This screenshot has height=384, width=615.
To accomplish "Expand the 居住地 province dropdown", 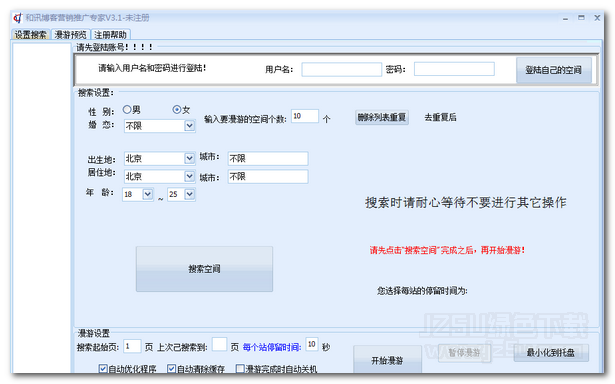I will [189, 177].
